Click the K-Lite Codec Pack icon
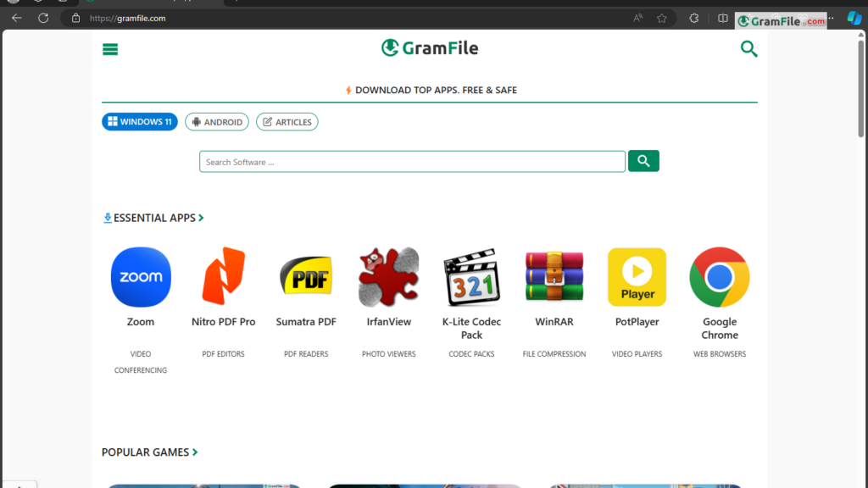 click(x=471, y=277)
